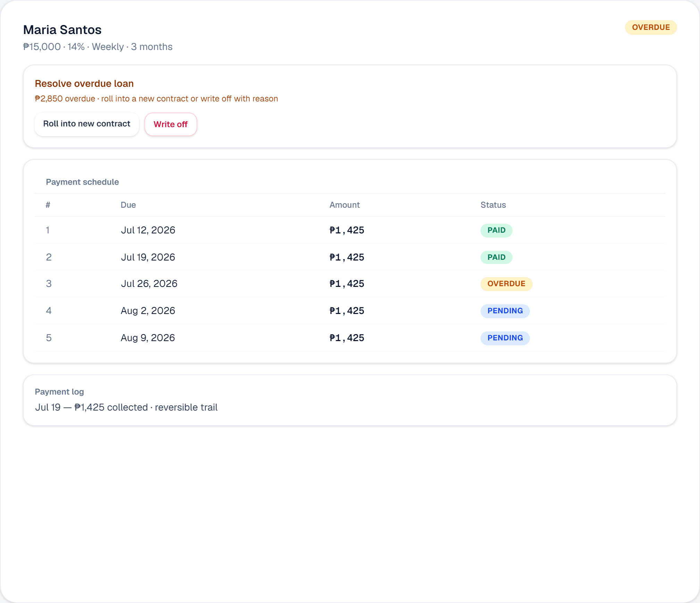Click the OVERDUE status for Jul 26 payment
This screenshot has height=603, width=700.
506,284
